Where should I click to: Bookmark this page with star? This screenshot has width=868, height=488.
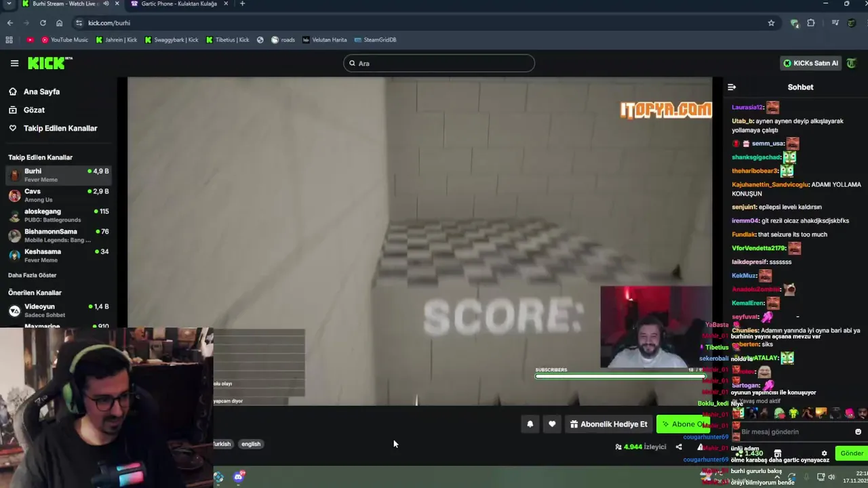pyautogui.click(x=771, y=23)
